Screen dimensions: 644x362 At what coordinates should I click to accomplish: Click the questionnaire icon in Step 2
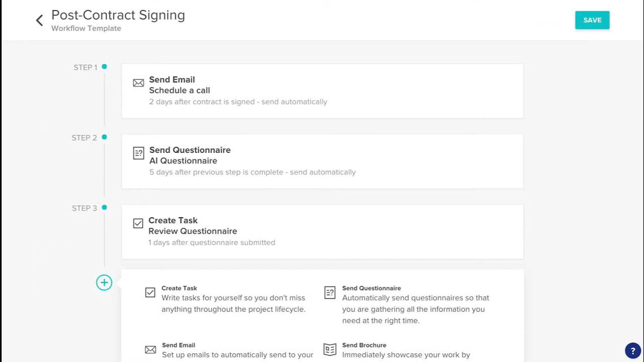(138, 153)
